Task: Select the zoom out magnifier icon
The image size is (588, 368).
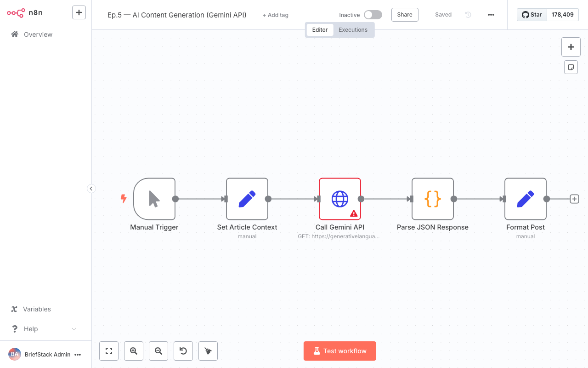Action: [158, 351]
